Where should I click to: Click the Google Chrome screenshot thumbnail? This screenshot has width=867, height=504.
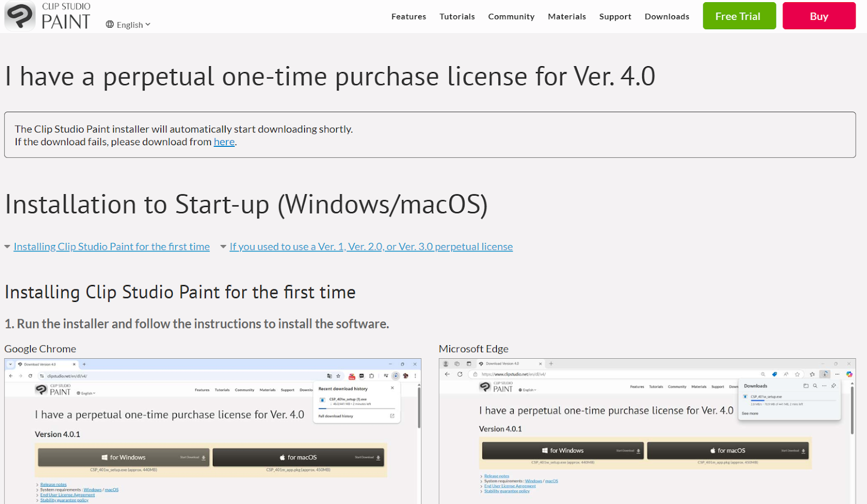213,431
